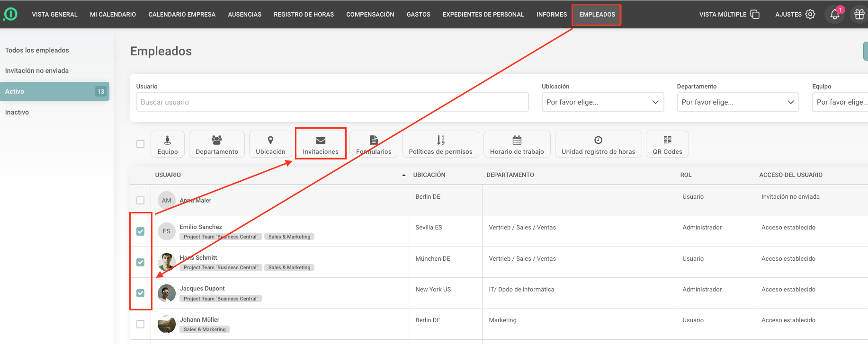
Task: Show Invitación no enviada employees
Action: point(37,71)
